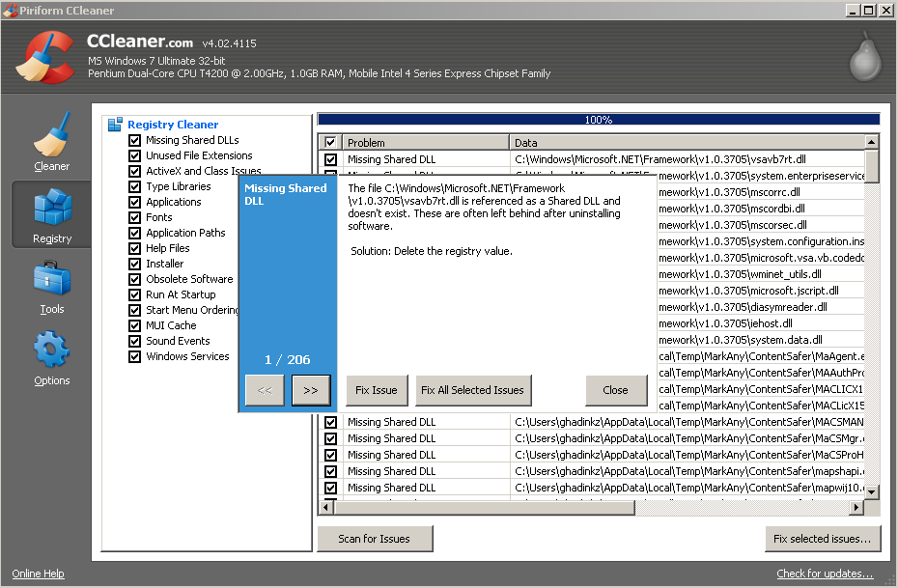Click Fix selected issues button
The width and height of the screenshot is (898, 588).
823,539
